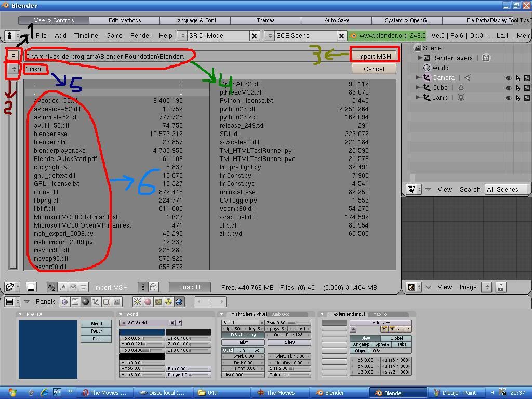The image size is (532, 399).
Task: Open the Editing context icon
Action: (106, 302)
